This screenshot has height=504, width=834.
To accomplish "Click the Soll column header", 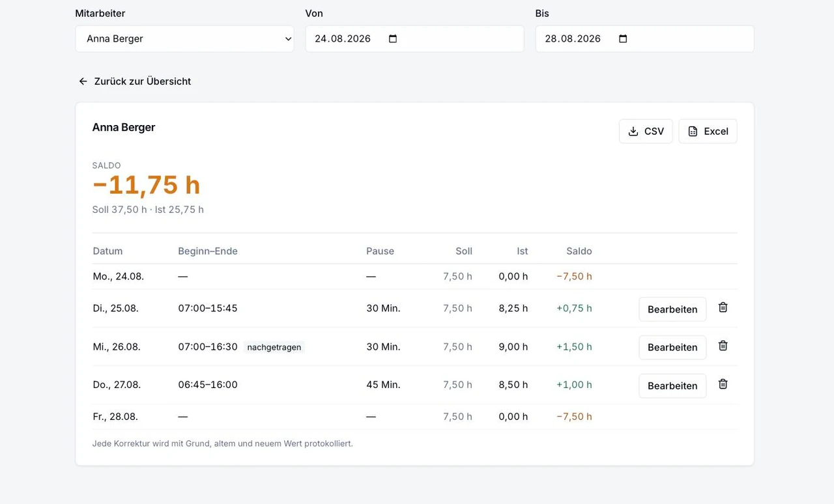I will (x=464, y=251).
